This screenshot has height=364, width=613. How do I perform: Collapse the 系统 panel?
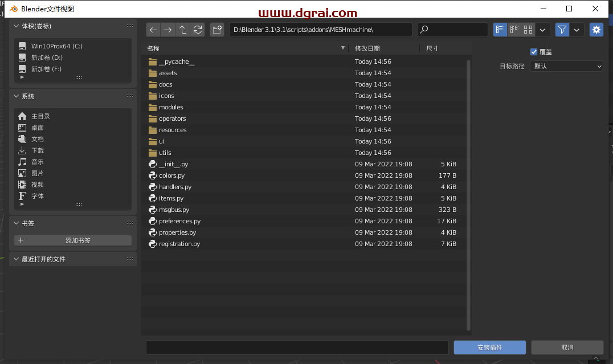tap(16, 96)
